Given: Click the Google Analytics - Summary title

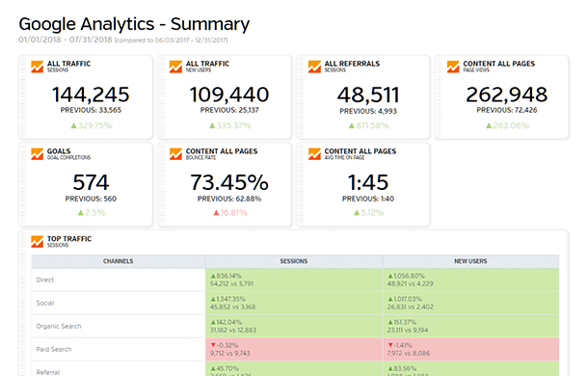Looking at the screenshot, I should (134, 24).
